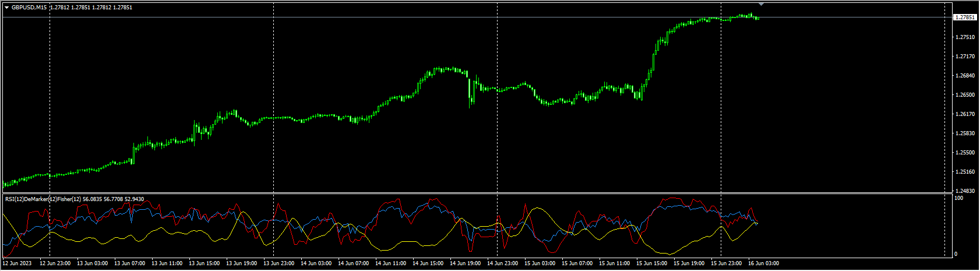
Task: Click the RSI(12)DeMarker(12)Fisher(12) indicator label
Action: (43, 199)
